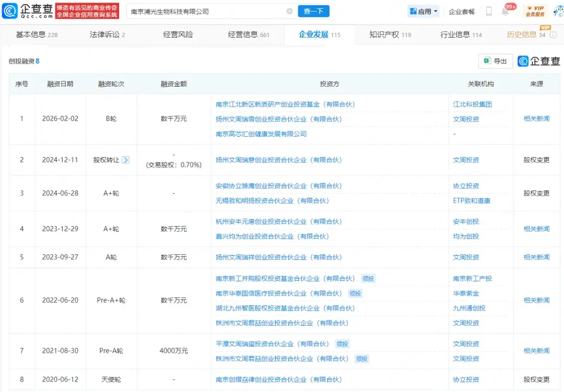Open investor 扬州文周瑞雪创业投资合伙企业

click(x=279, y=119)
